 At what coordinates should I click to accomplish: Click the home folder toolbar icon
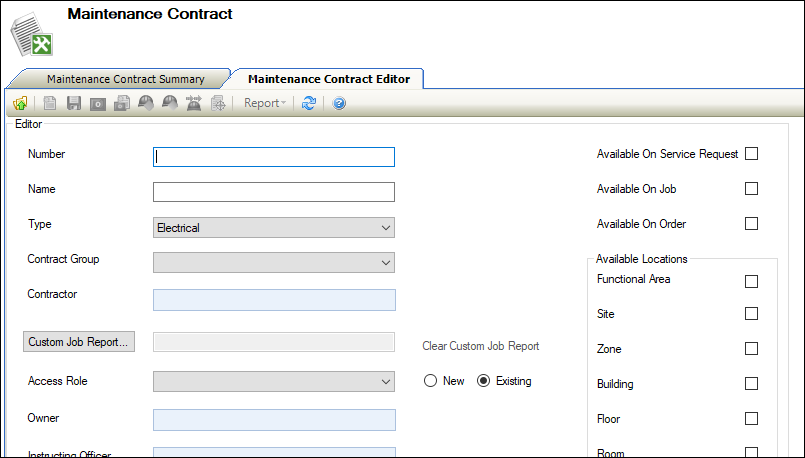pyautogui.click(x=20, y=103)
